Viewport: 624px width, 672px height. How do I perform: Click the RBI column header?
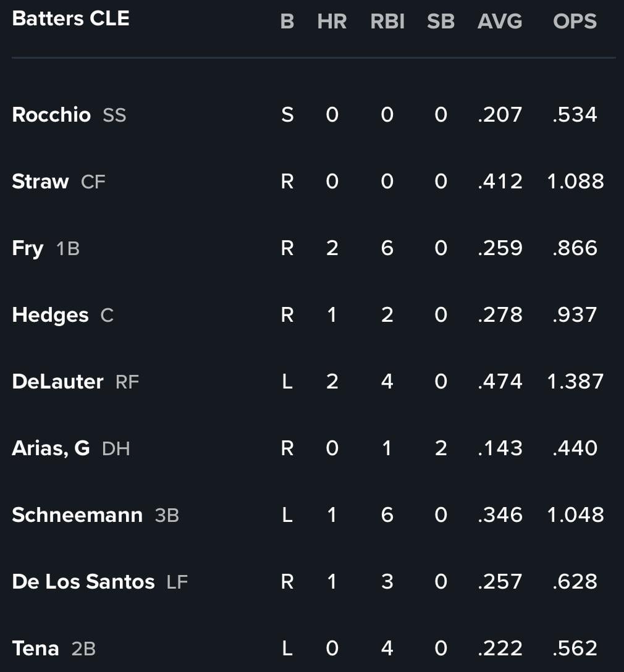[x=387, y=21]
